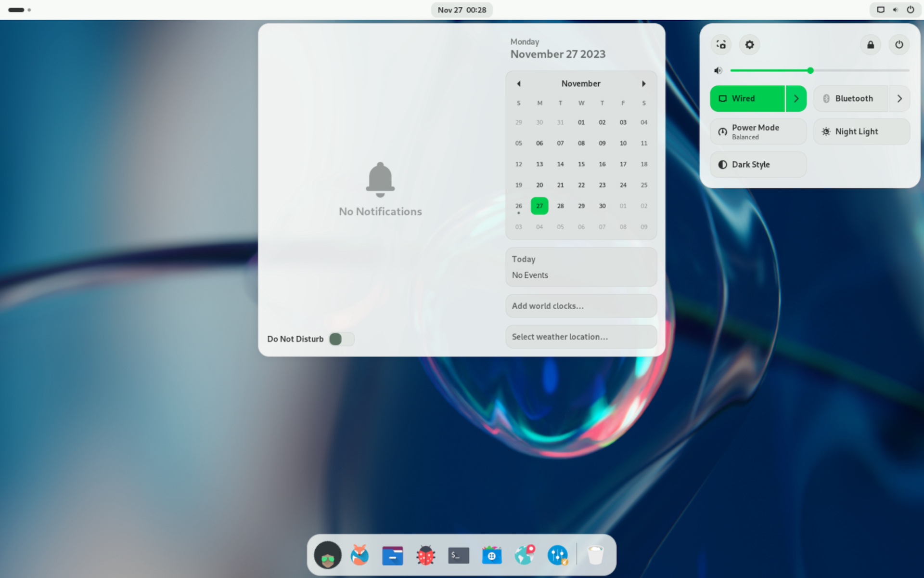Open Activities workspace indicator
This screenshot has width=924, height=578.
coord(19,10)
